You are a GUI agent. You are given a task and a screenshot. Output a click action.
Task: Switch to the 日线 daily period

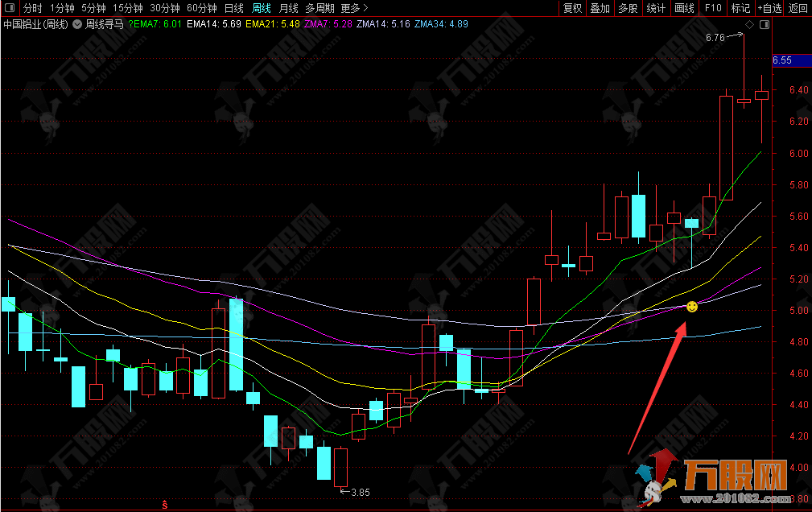coord(233,8)
